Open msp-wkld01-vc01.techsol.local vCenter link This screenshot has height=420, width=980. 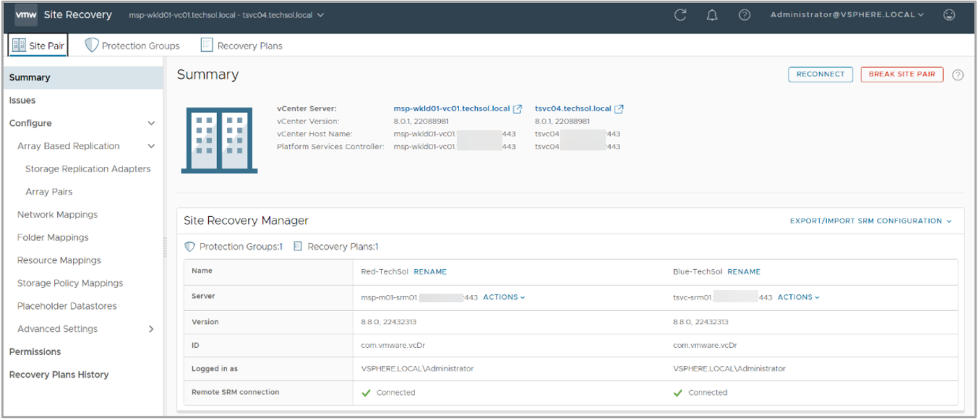point(452,109)
